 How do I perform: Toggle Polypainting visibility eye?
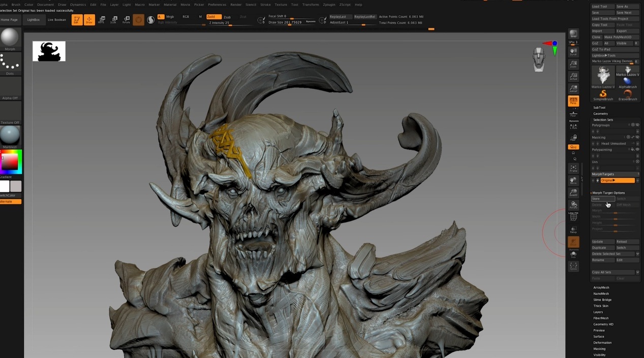[x=637, y=150]
